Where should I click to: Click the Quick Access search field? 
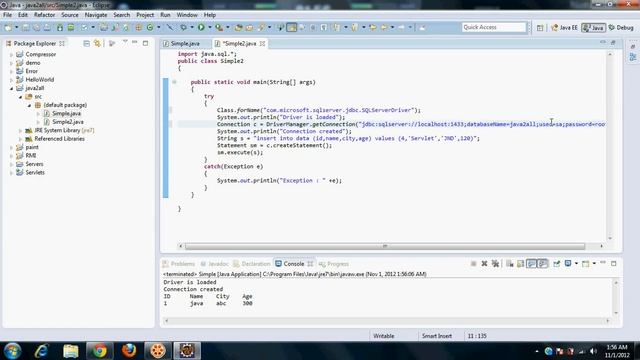point(494,27)
